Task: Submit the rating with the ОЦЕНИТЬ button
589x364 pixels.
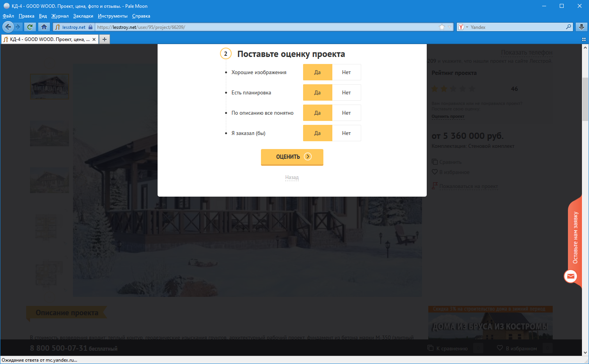Action: (292, 157)
